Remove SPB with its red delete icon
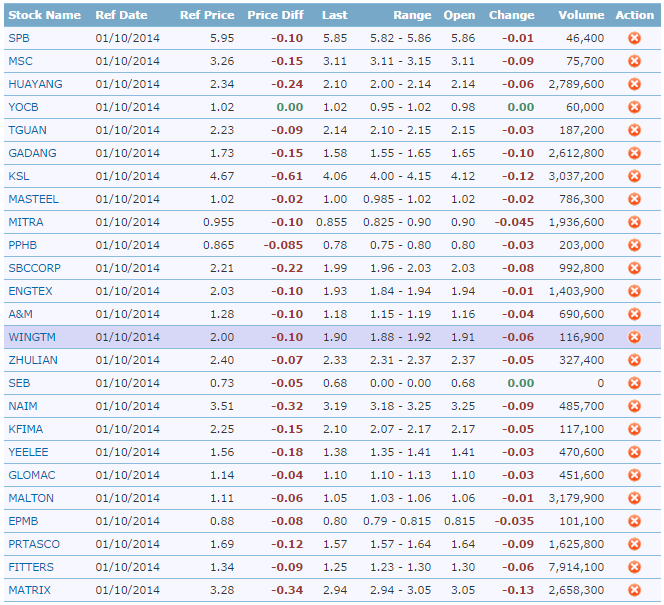This screenshot has width=664, height=605. pyautogui.click(x=634, y=38)
